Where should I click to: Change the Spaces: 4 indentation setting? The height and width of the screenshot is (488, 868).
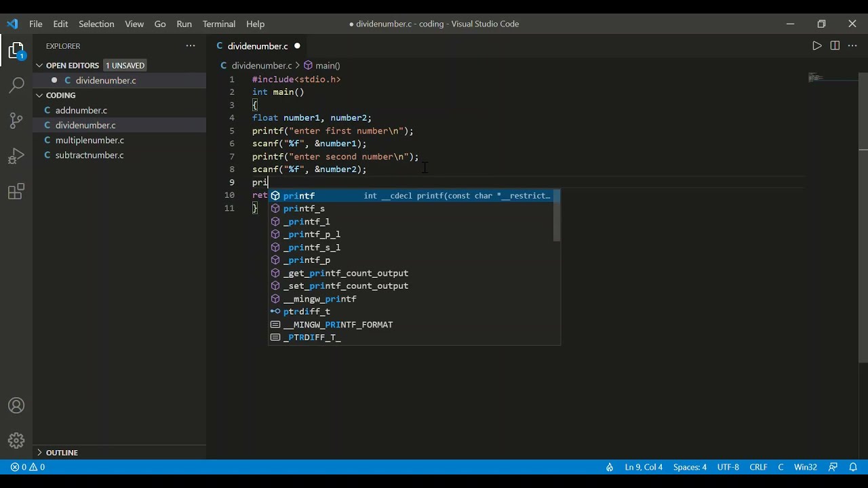tap(690, 467)
